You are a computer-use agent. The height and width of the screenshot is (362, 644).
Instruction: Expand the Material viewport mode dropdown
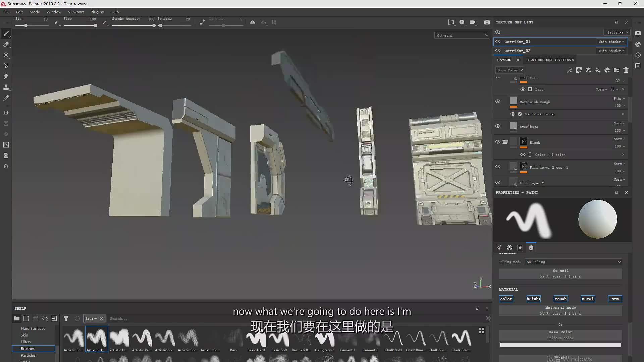[x=462, y=35]
